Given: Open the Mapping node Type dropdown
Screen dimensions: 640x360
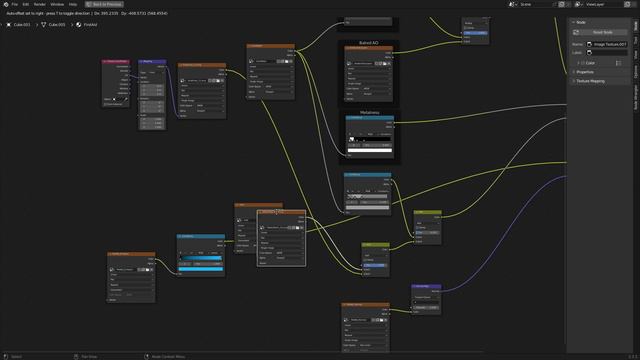Looking at the screenshot, I should (156, 72).
